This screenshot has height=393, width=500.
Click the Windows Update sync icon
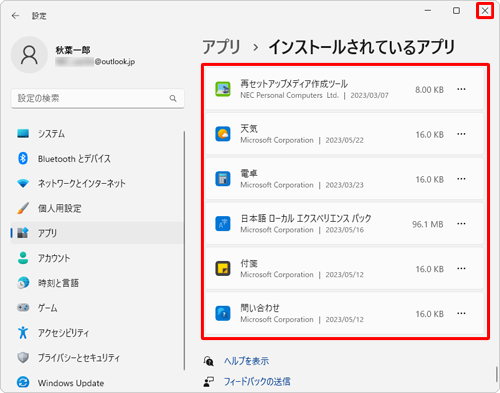23,382
